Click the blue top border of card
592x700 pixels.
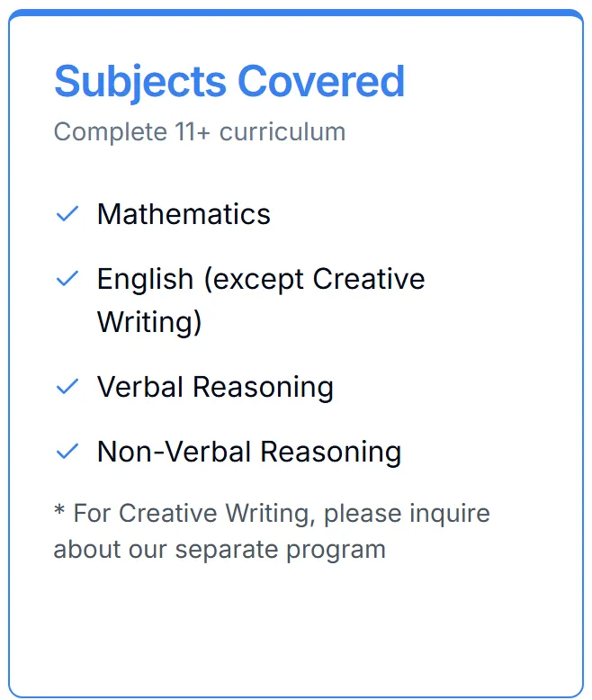[x=296, y=13]
